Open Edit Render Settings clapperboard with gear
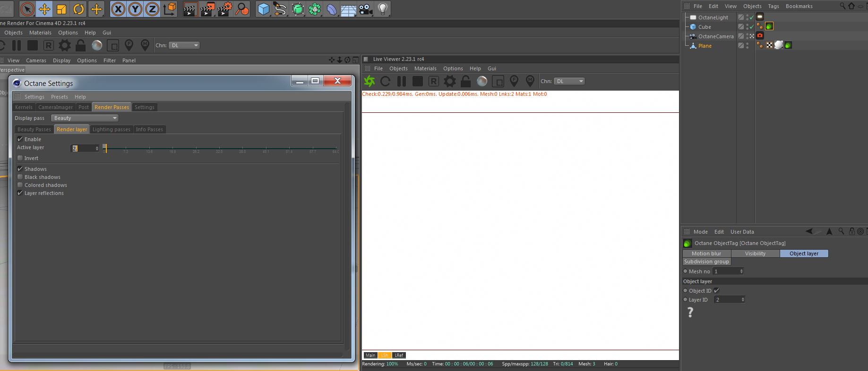868x371 pixels. pos(224,9)
